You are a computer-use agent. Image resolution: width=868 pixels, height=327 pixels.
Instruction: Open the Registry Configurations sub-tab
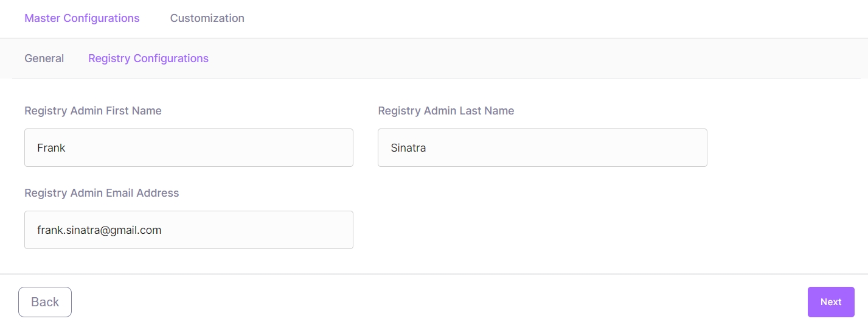point(148,58)
